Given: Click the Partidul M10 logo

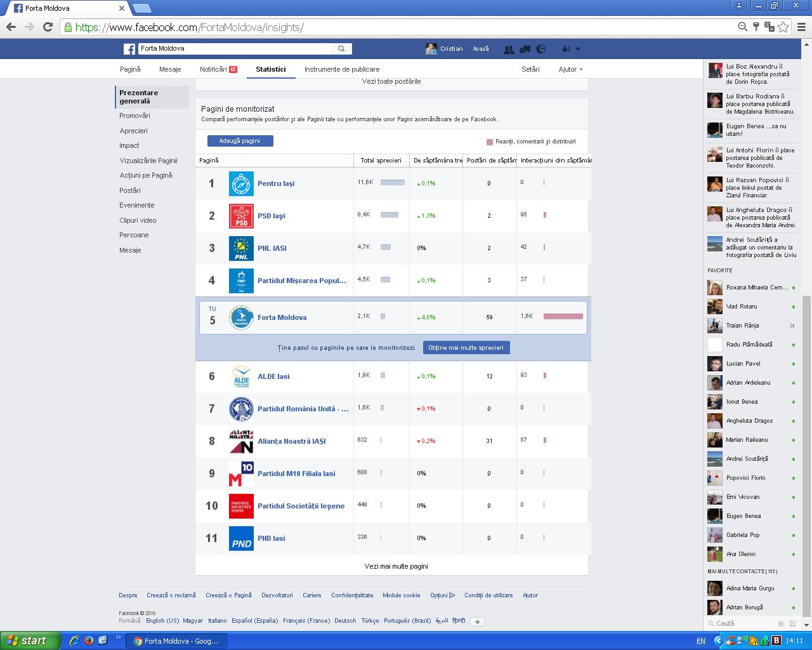Looking at the screenshot, I should point(241,474).
